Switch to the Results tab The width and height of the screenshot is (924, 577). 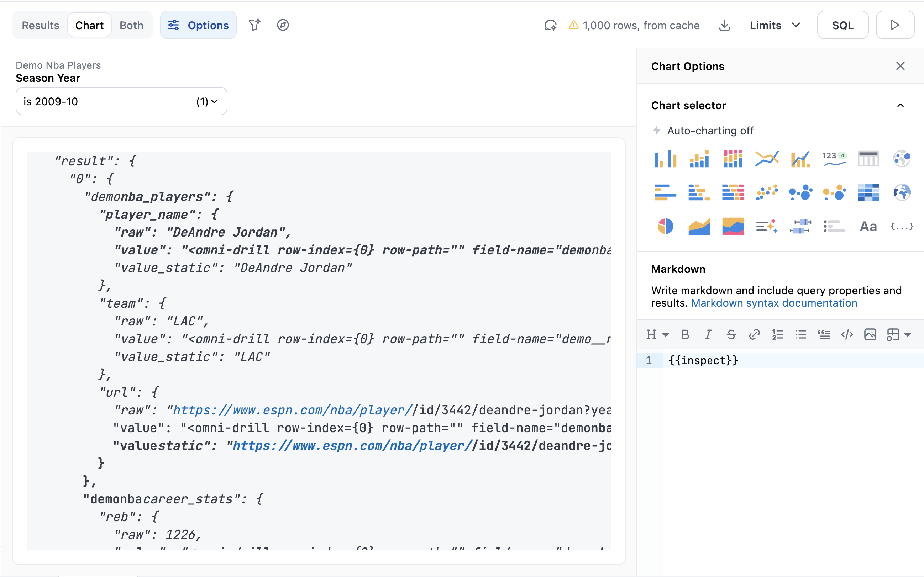pyautogui.click(x=41, y=25)
